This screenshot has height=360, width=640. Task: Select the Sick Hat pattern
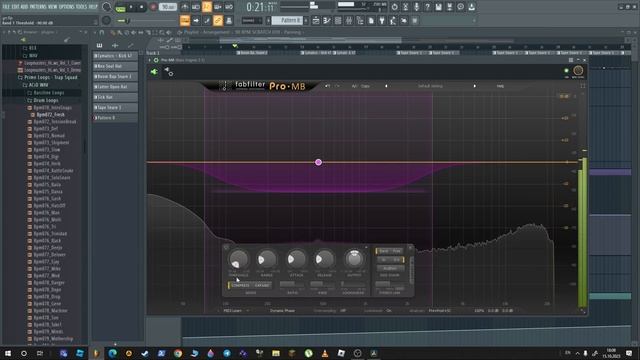click(x=116, y=97)
